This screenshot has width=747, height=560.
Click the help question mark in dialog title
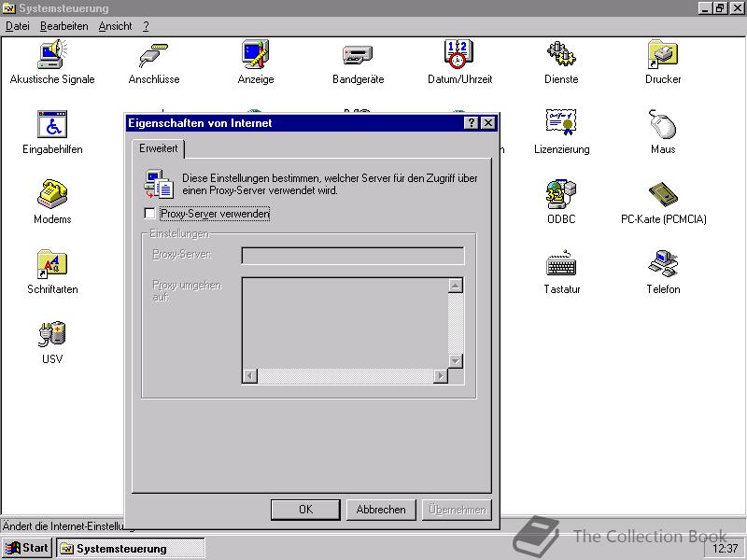471,123
